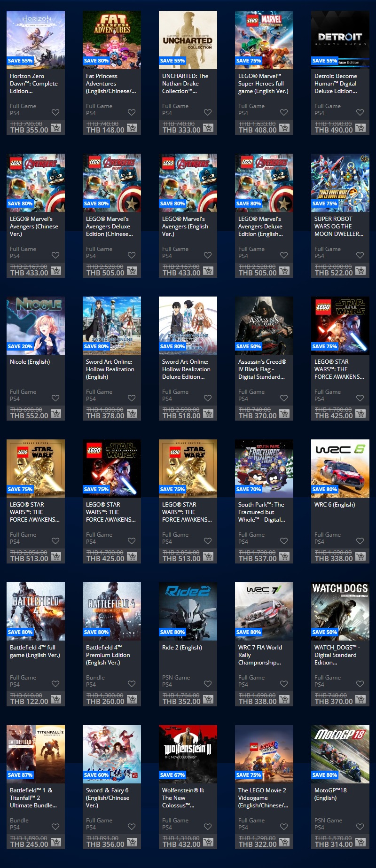The image size is (376, 868).
Task: Add WRC 6 (English) to cart
Action: coord(360,556)
